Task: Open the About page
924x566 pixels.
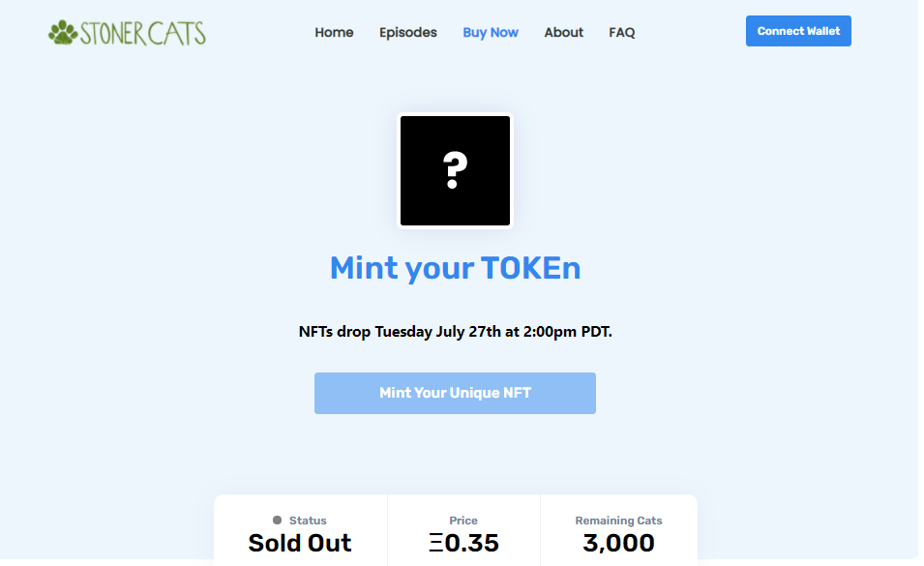Action: point(563,32)
